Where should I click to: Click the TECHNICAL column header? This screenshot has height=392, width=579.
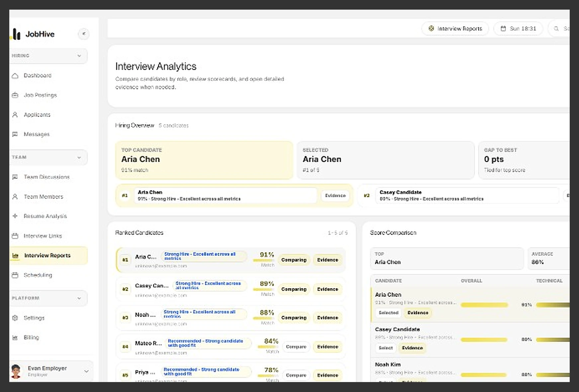click(x=549, y=281)
